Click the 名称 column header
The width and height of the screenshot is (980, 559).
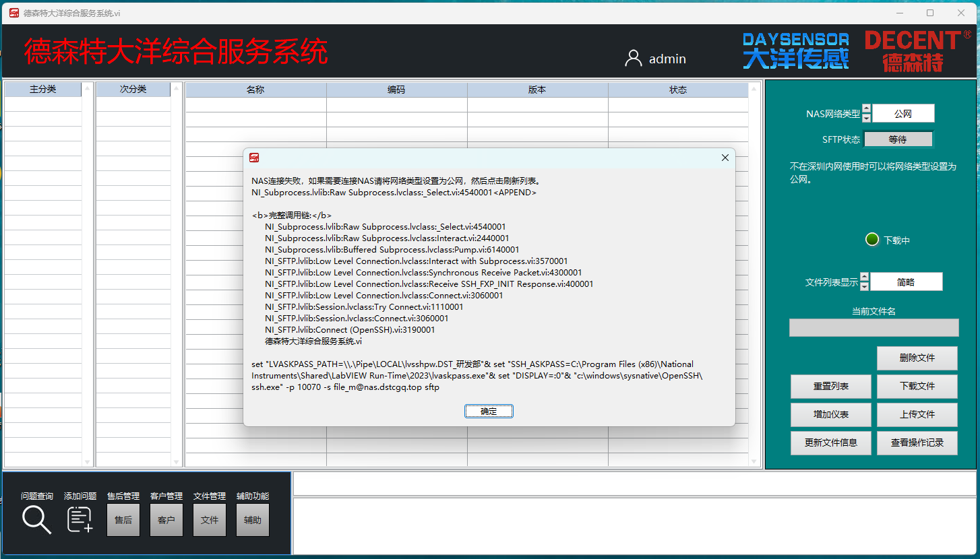256,90
